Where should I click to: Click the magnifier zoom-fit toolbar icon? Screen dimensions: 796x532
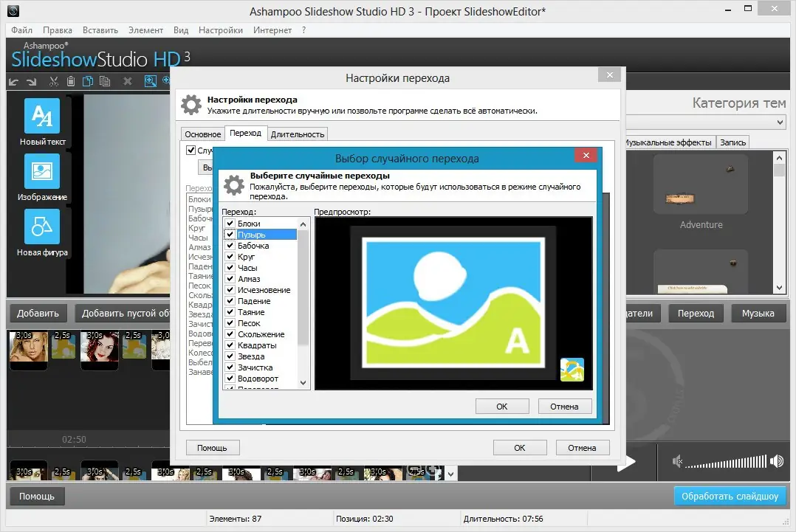pos(151,81)
